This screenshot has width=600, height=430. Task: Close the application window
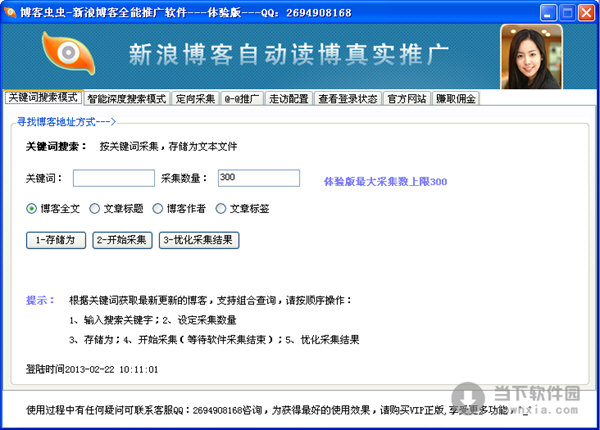coord(586,13)
